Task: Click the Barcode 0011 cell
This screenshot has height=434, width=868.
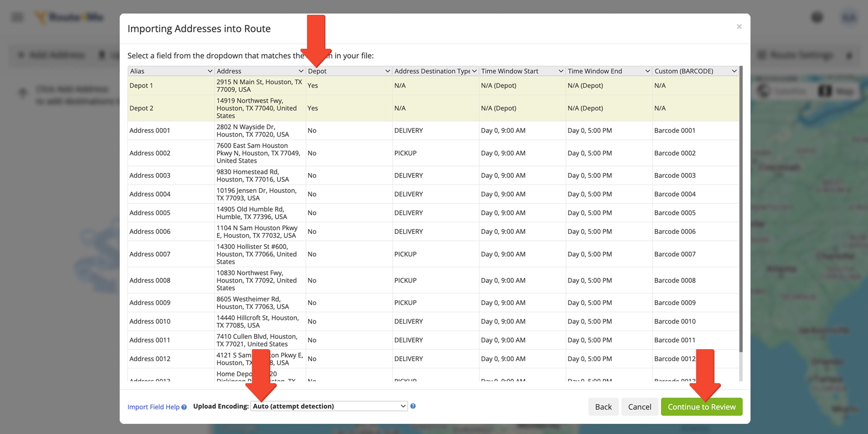Action: pos(696,340)
